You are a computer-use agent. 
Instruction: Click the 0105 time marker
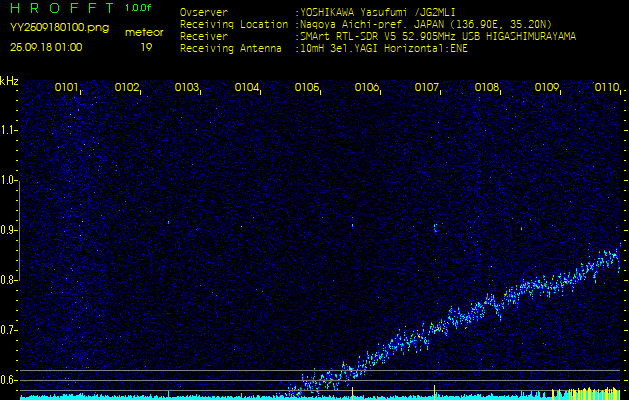[x=307, y=88]
